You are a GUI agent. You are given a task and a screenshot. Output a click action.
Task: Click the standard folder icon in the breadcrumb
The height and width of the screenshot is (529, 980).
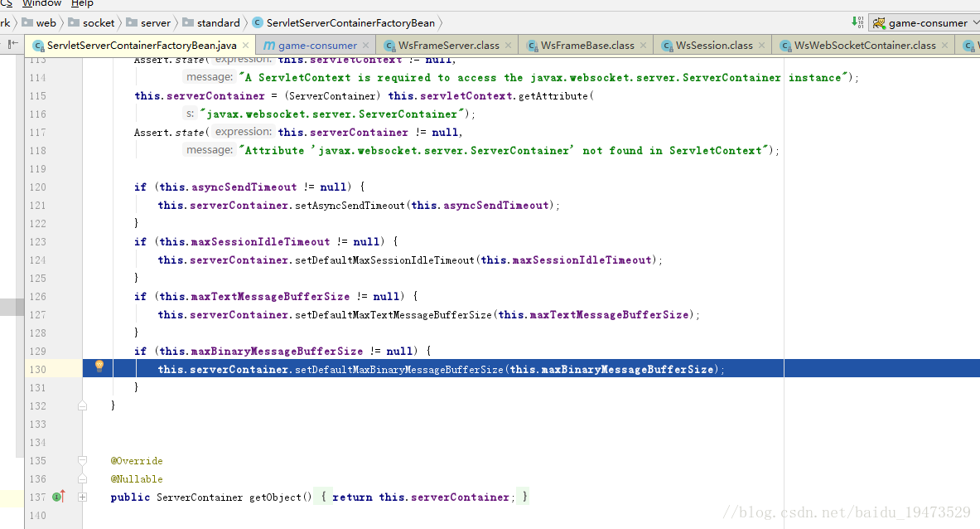tap(188, 23)
